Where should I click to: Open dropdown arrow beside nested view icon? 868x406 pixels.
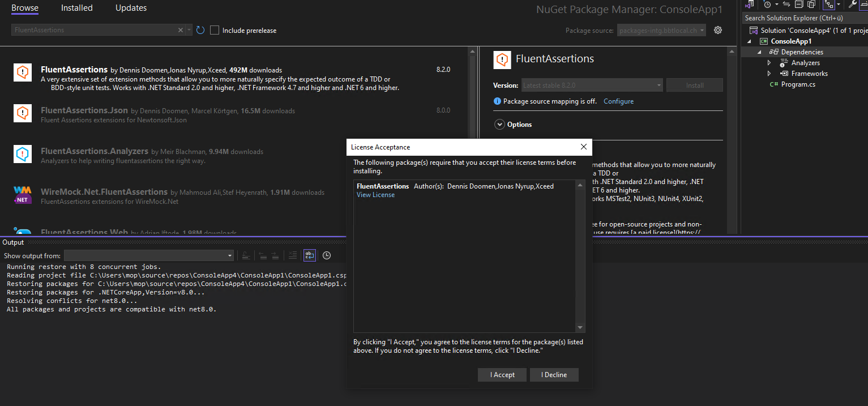pos(838,5)
